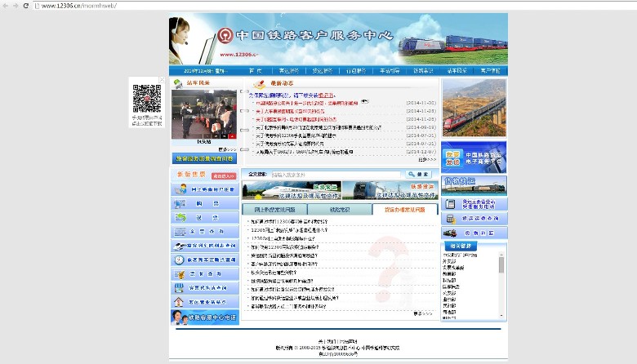Switch to the 货运办理常见问题 tab
Viewport: 637px width, 364px height.
(x=404, y=210)
